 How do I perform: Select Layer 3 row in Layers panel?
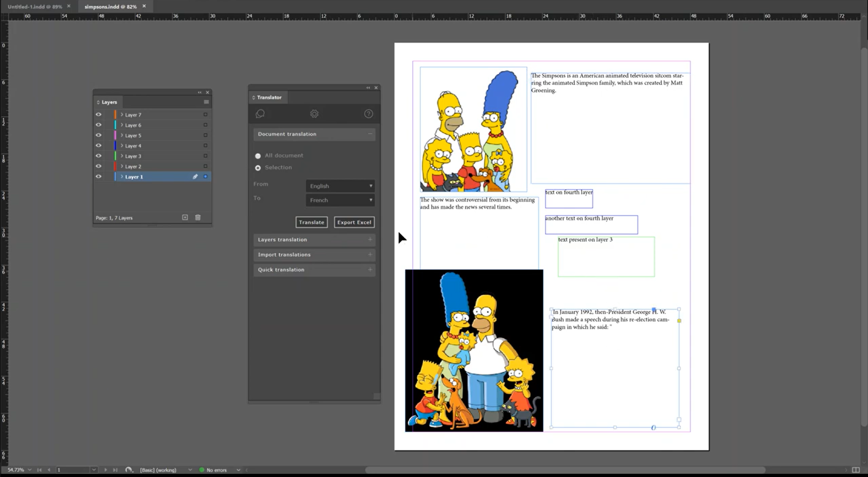pos(152,156)
